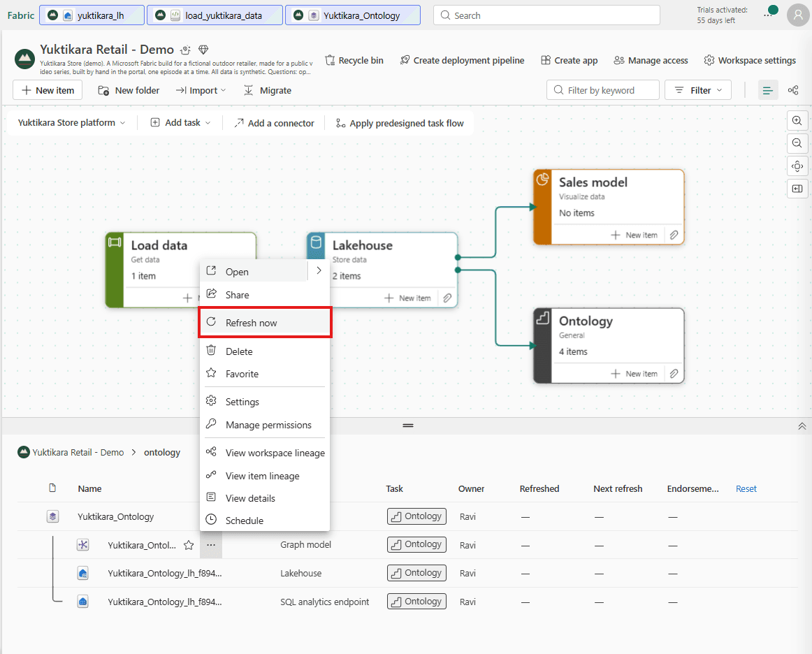Select View workspace lineage menu entry
Viewport: 812px width, 654px height.
click(265, 453)
